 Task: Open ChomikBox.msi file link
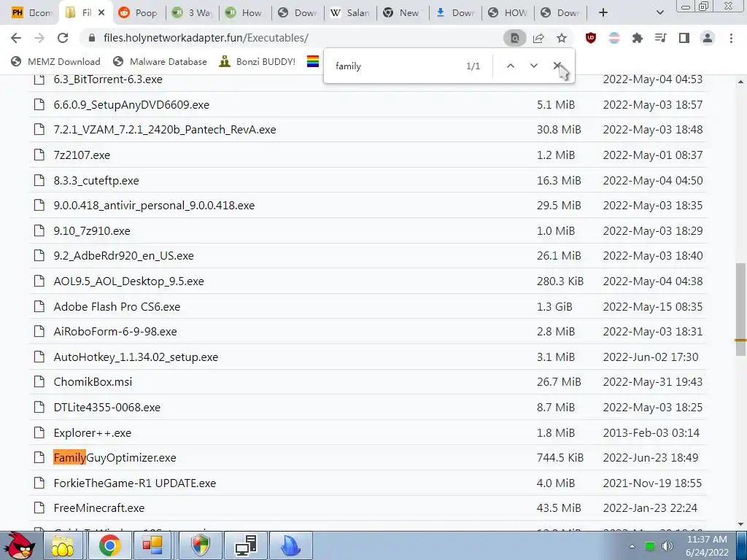point(93,382)
